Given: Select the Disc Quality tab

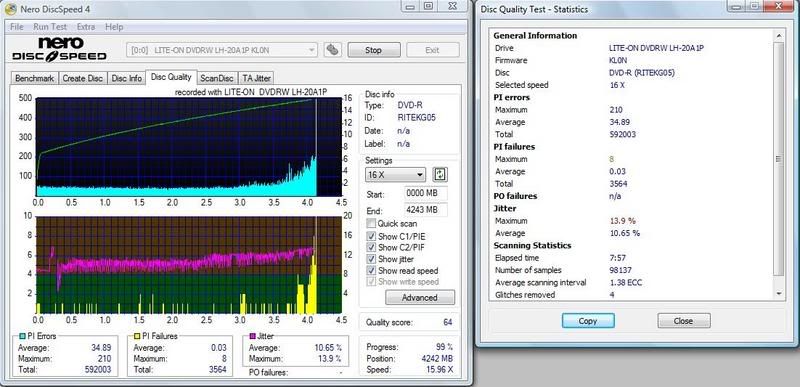Looking at the screenshot, I should click(x=171, y=77).
